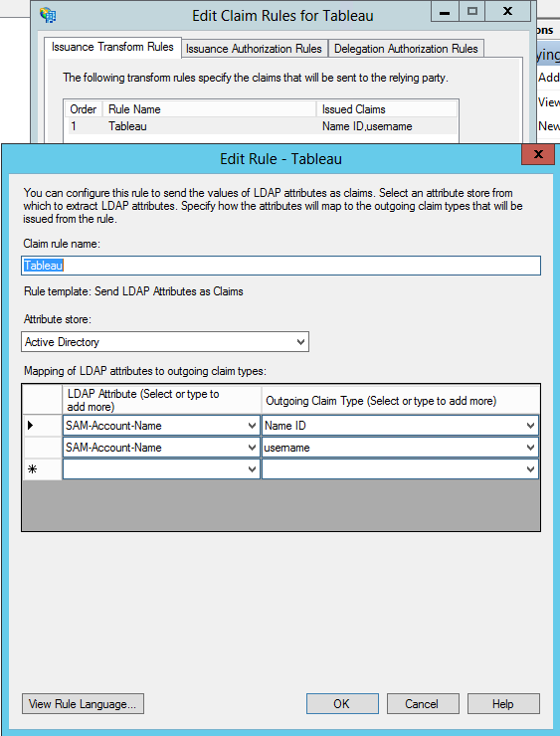Viewport: 560px width, 736px height.
Task: Select the Issuance Transform Rules tab
Action: click(112, 47)
